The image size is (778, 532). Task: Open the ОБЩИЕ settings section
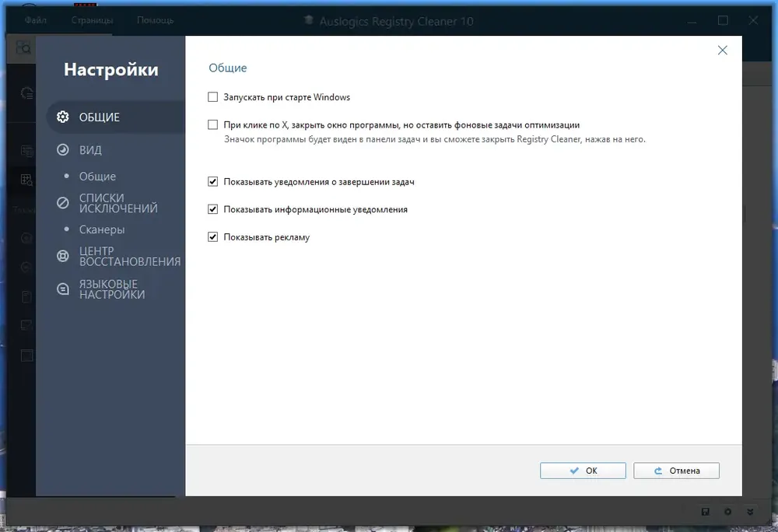pos(116,117)
